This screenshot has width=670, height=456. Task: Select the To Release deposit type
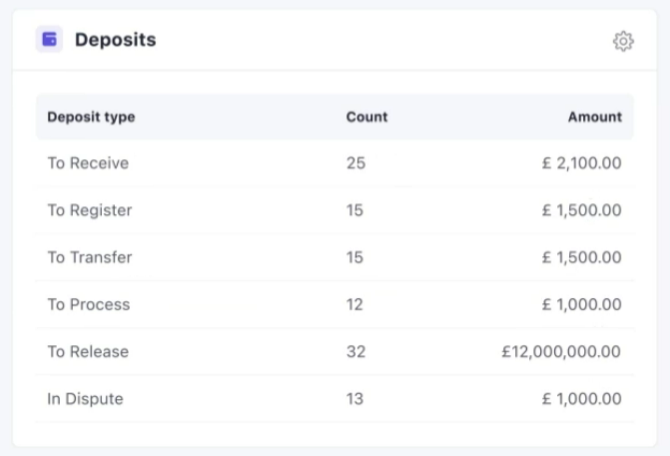tap(88, 351)
